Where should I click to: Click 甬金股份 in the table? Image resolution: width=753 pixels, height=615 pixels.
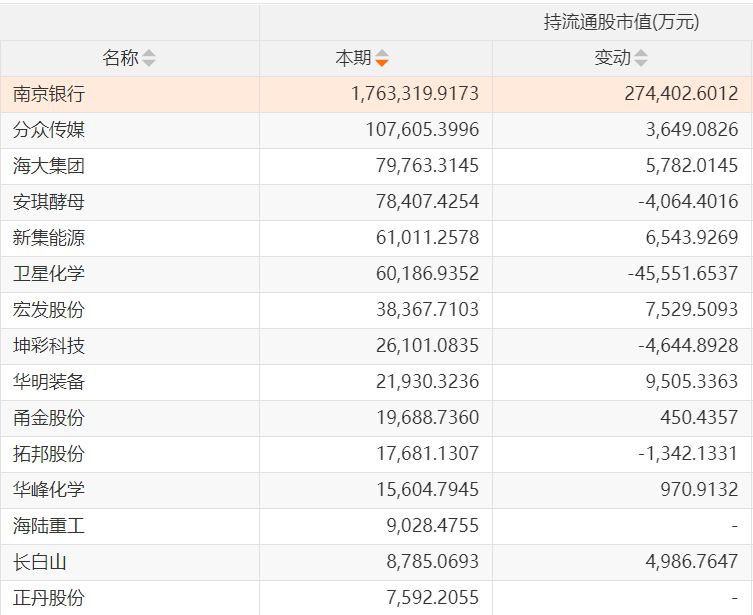click(x=49, y=418)
